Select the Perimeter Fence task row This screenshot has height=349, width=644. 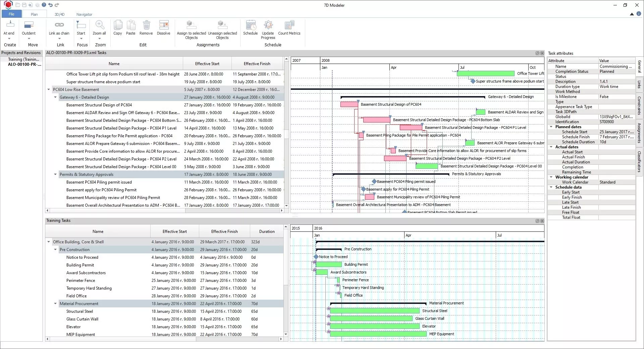point(164,281)
